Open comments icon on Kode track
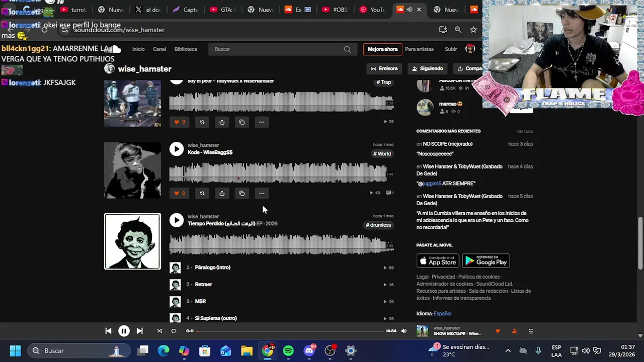Screen dimensions: 644x362 tap(389, 193)
